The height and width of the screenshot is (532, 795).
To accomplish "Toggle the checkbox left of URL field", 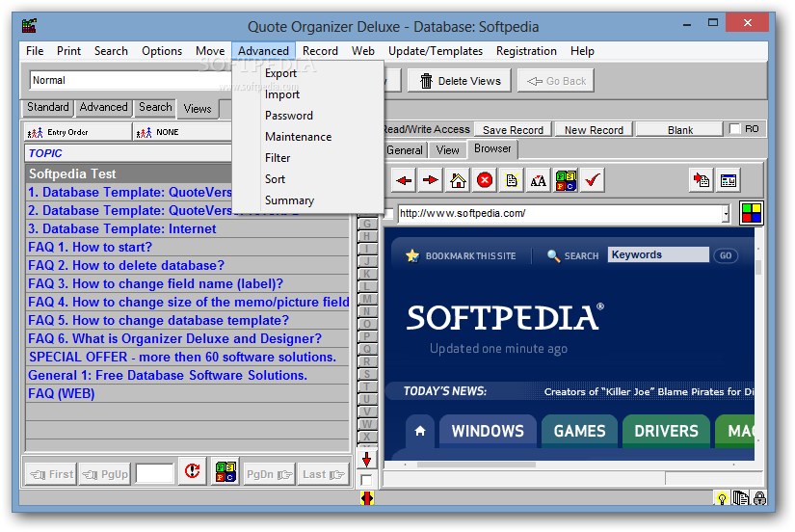I will pos(389,214).
